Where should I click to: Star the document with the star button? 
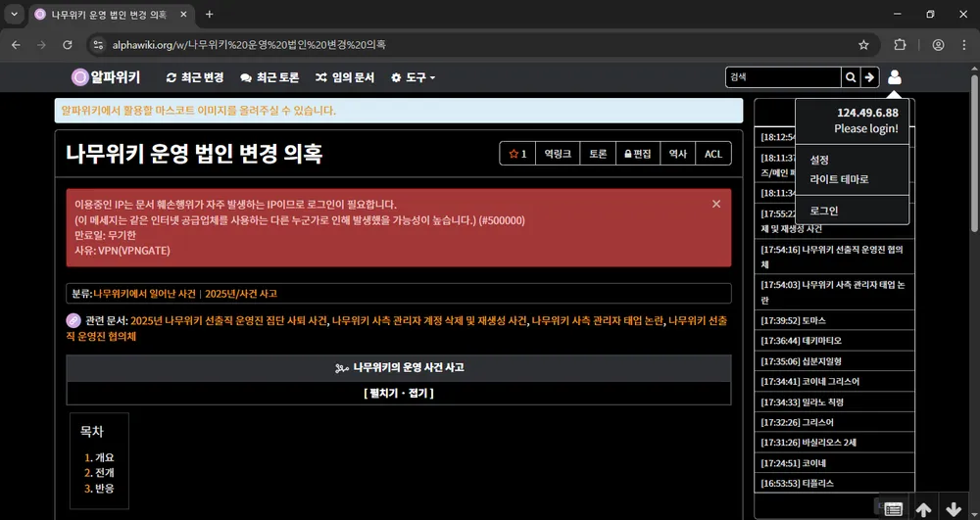pyautogui.click(x=517, y=154)
